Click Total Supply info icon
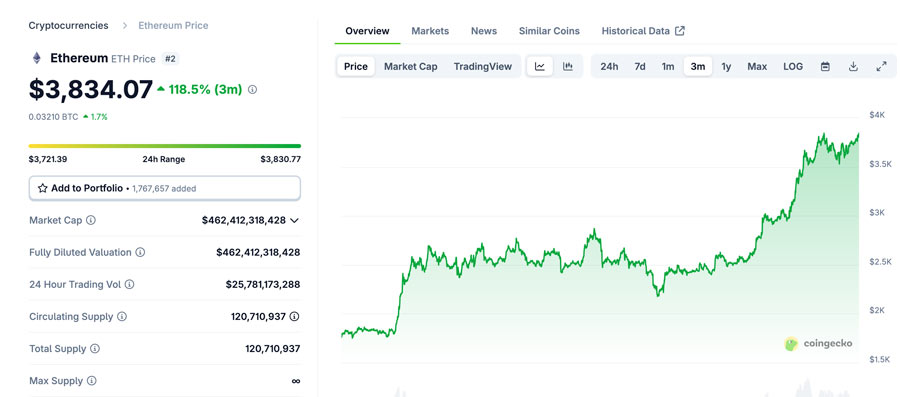Viewport: 900px width, 397px height. (x=95, y=349)
